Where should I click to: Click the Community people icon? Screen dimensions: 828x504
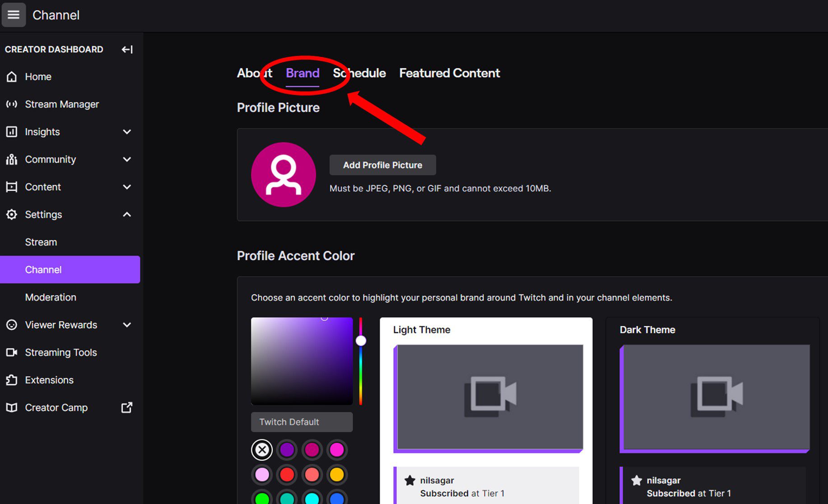point(12,159)
